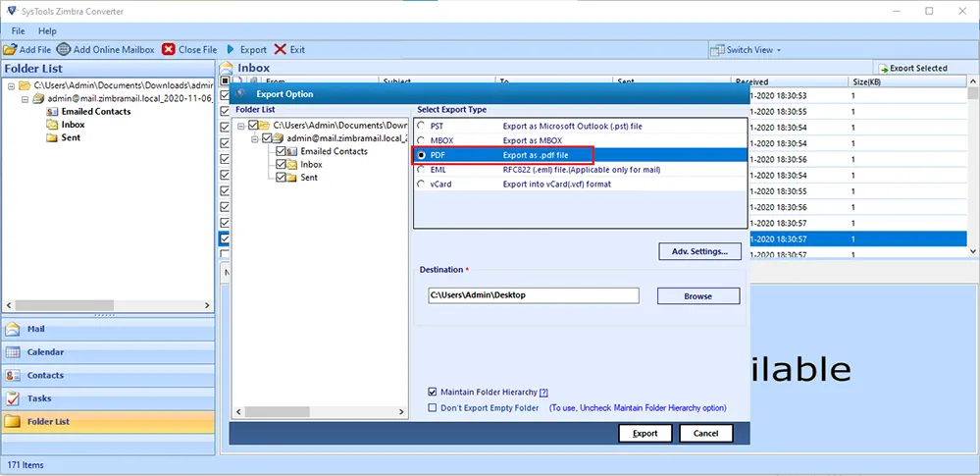
Task: Click the Adv. Settings button
Action: pyautogui.click(x=699, y=251)
